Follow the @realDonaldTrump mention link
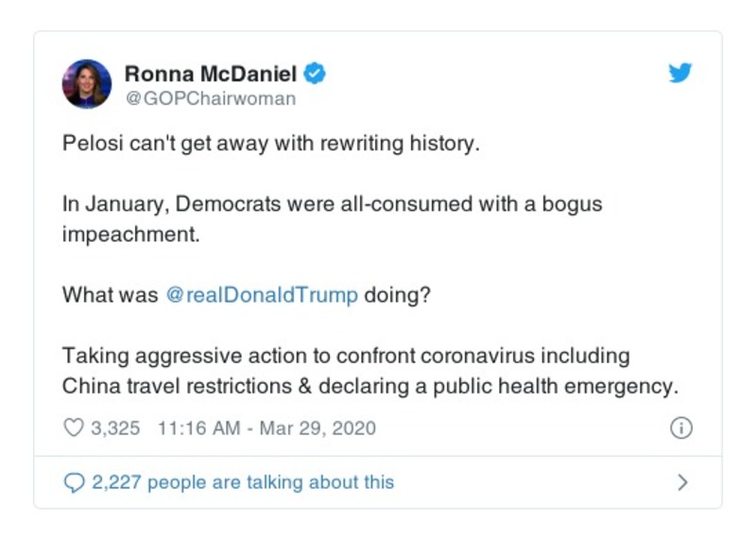The image size is (756, 541). point(262,294)
